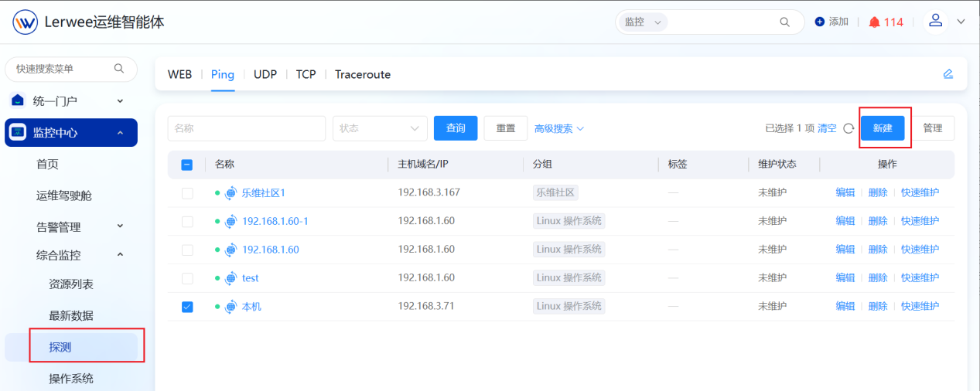Open the user avatar icon
The width and height of the screenshot is (980, 391).
[x=936, y=22]
